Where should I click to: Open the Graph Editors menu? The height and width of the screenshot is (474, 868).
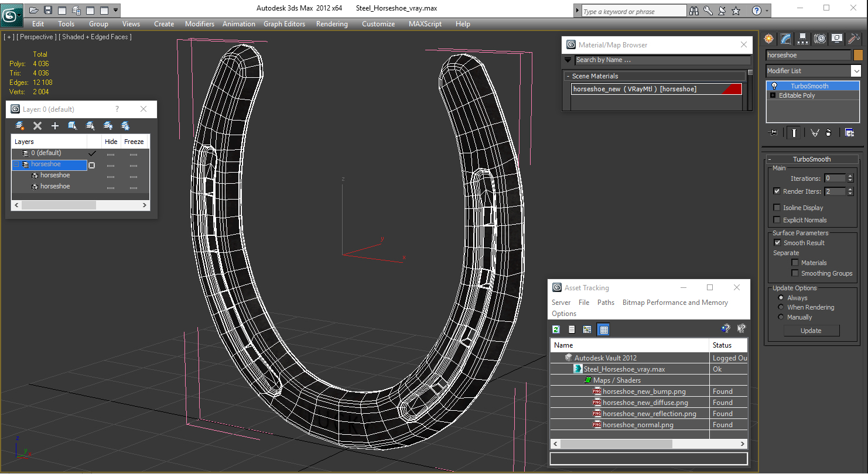[x=284, y=24]
